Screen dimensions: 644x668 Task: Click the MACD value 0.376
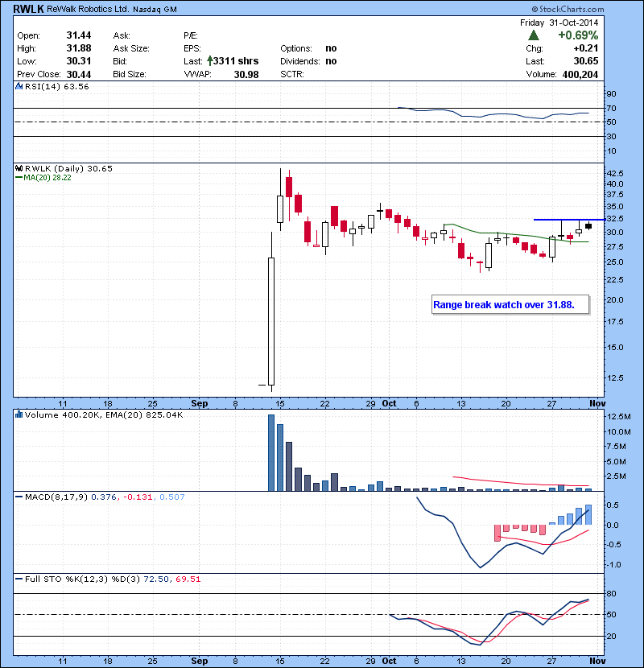click(x=104, y=497)
